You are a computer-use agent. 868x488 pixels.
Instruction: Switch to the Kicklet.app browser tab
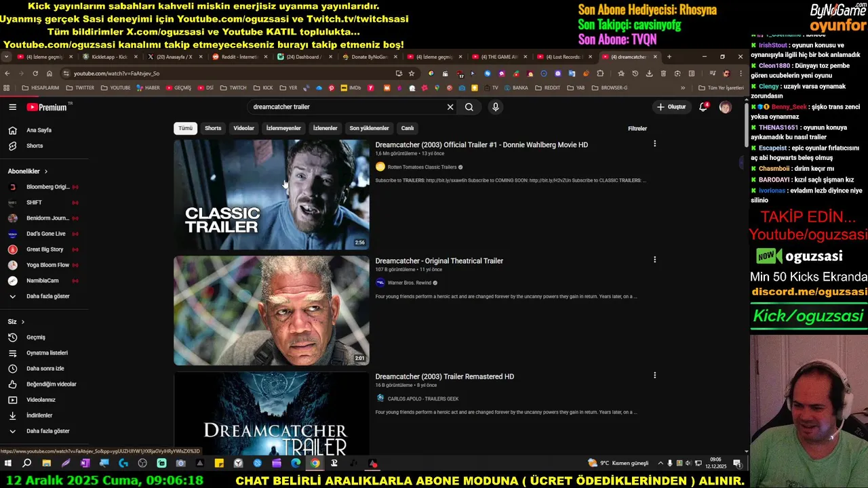108,57
